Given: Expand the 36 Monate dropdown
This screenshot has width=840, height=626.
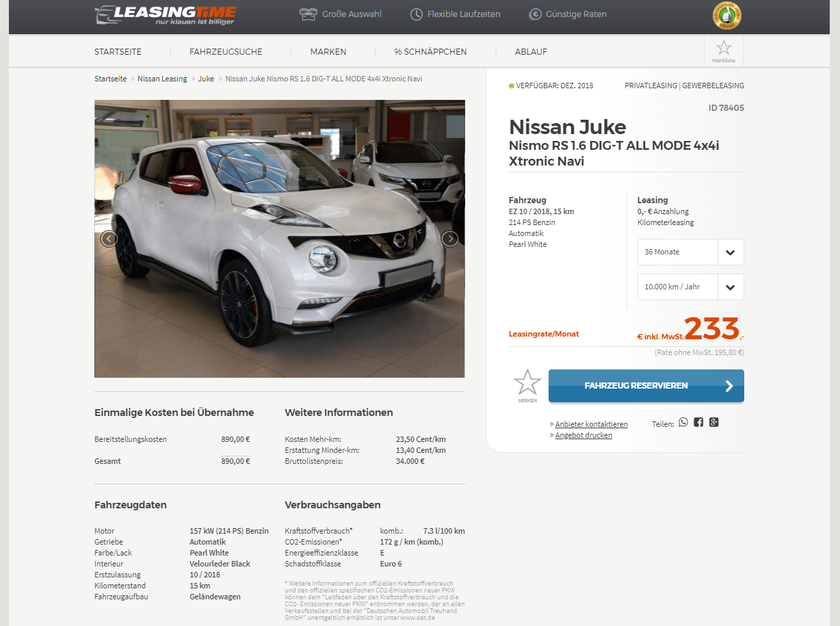Looking at the screenshot, I should pos(690,252).
